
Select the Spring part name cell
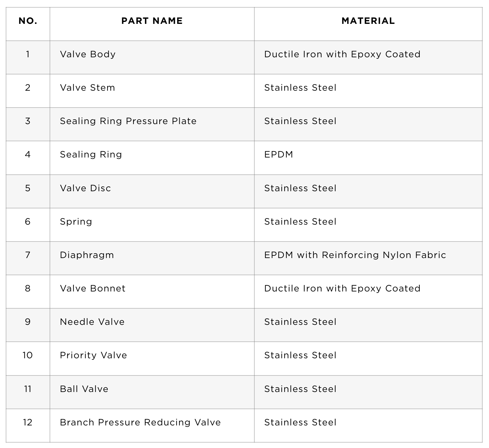(152, 225)
